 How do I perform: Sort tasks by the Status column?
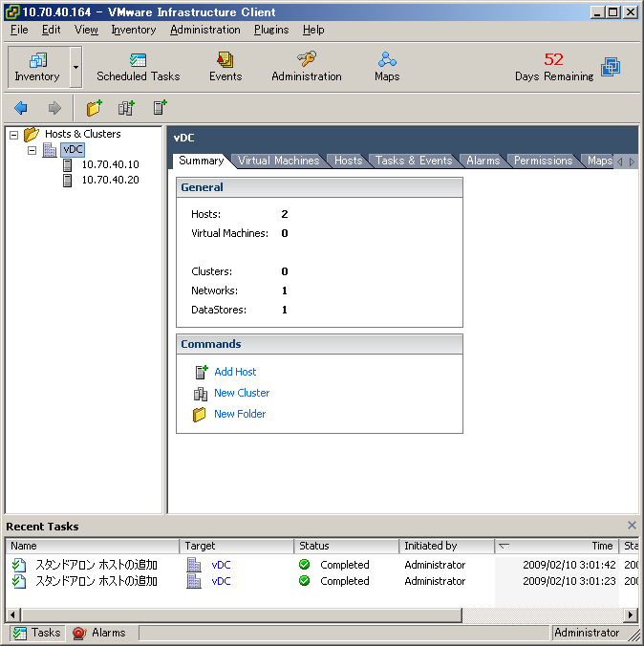[x=347, y=546]
